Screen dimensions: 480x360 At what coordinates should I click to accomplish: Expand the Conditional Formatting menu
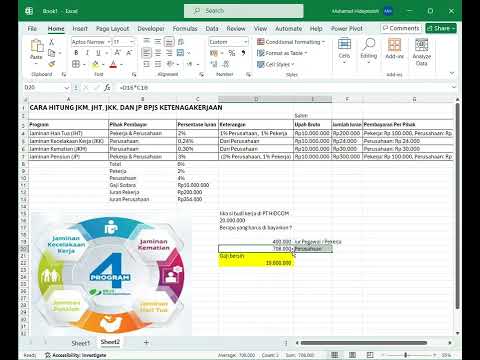click(291, 42)
